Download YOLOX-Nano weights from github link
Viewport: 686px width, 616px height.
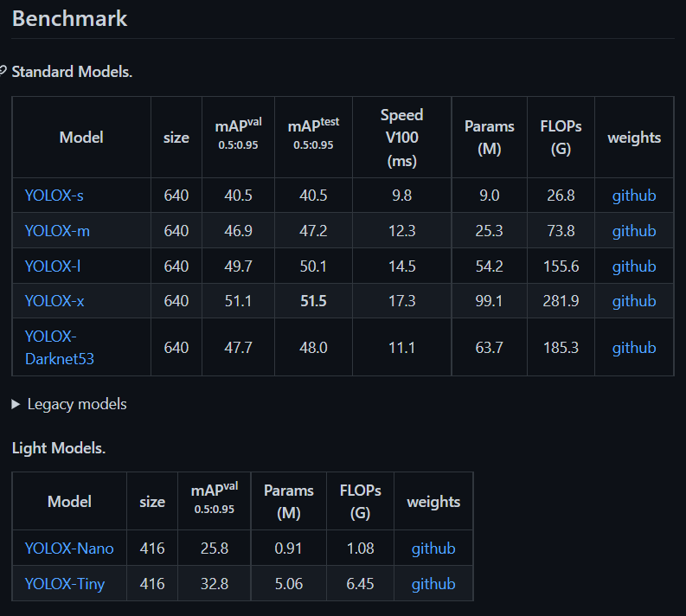click(433, 549)
